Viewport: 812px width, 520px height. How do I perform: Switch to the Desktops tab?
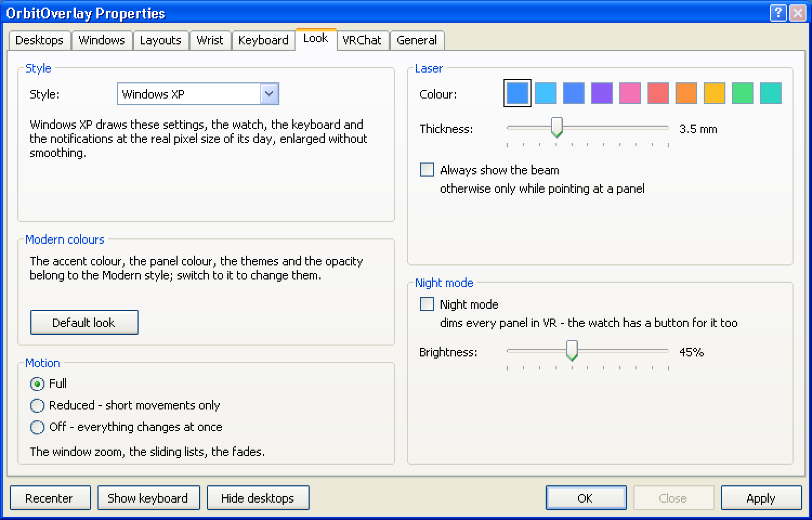40,40
